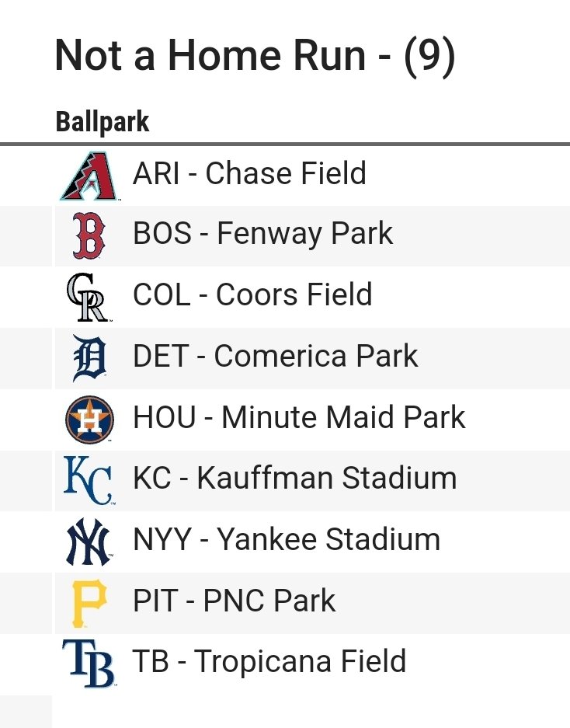The width and height of the screenshot is (570, 728).
Task: Click the Detroit Tigers D logo
Action: pos(89,358)
